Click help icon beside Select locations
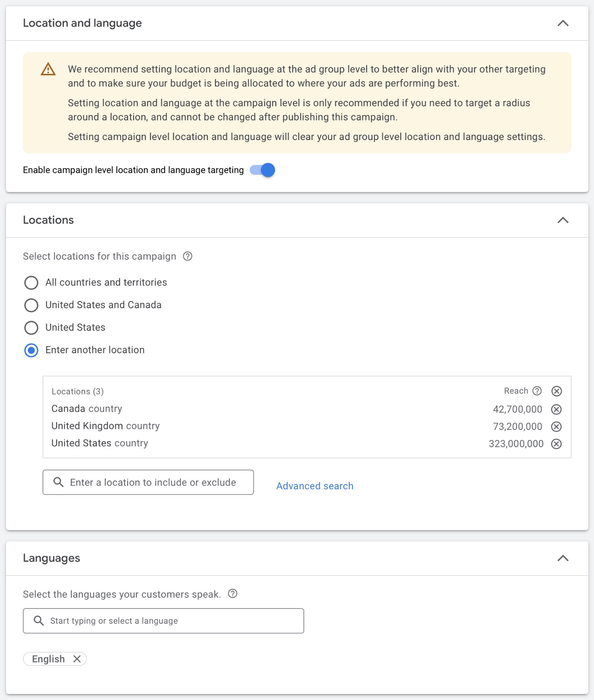The width and height of the screenshot is (594, 700). pyautogui.click(x=187, y=256)
